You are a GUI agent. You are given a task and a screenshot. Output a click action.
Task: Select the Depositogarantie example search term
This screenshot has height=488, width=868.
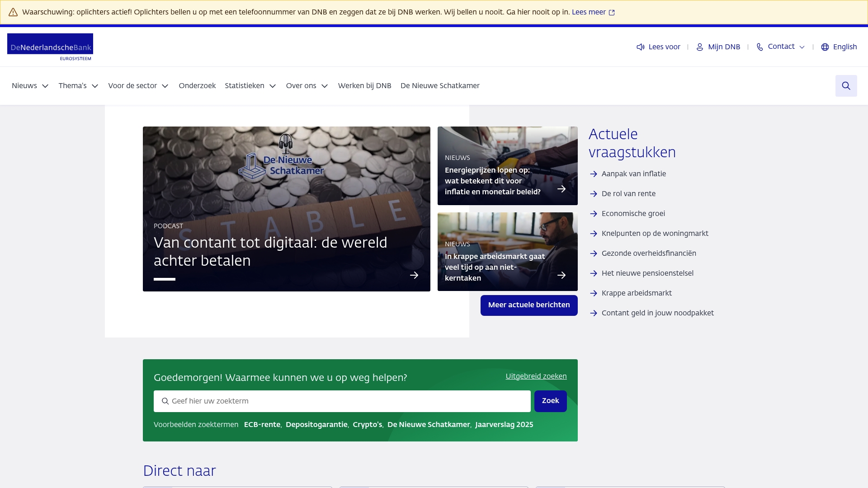tap(316, 425)
